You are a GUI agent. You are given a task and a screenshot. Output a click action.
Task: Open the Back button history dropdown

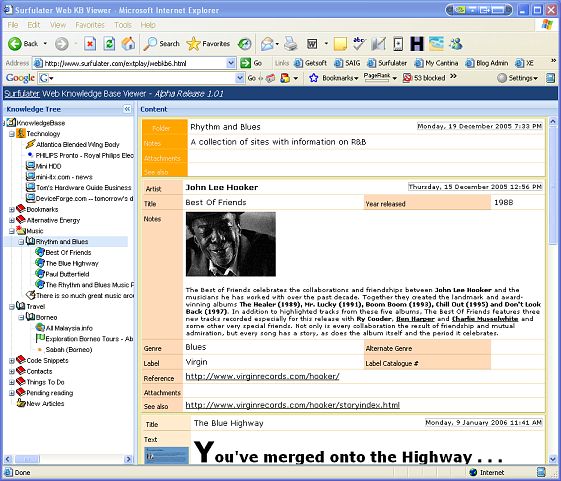[45, 44]
